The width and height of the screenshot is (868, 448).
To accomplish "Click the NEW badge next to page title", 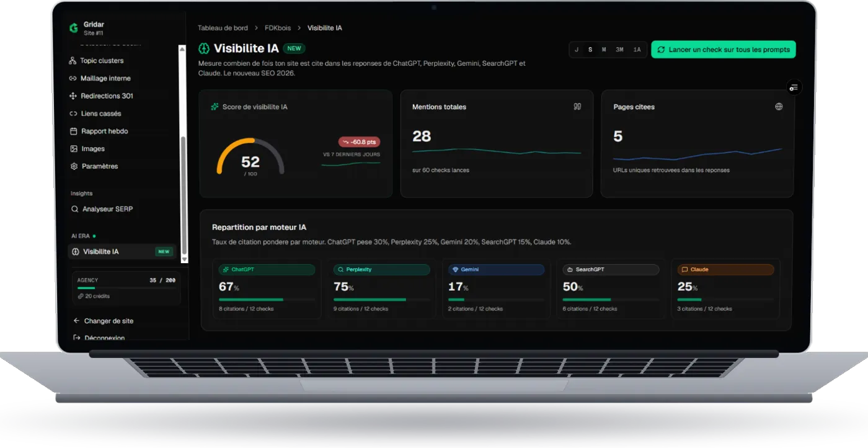I will pyautogui.click(x=294, y=48).
